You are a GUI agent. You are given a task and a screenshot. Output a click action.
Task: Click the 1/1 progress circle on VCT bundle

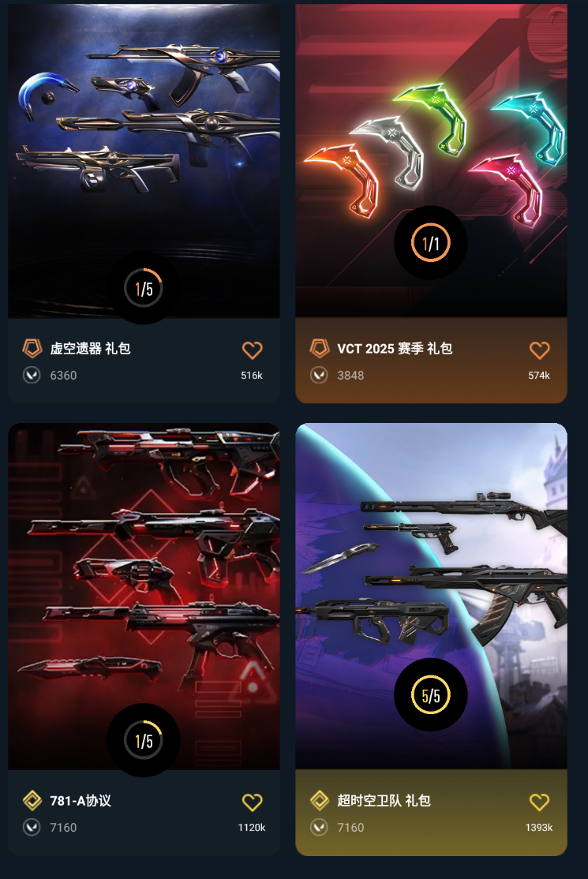pos(430,243)
